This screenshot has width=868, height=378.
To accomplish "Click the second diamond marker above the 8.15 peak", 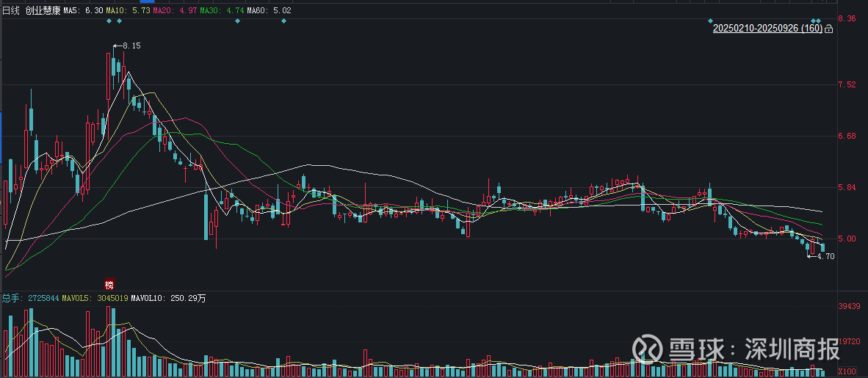I will 120,21.
